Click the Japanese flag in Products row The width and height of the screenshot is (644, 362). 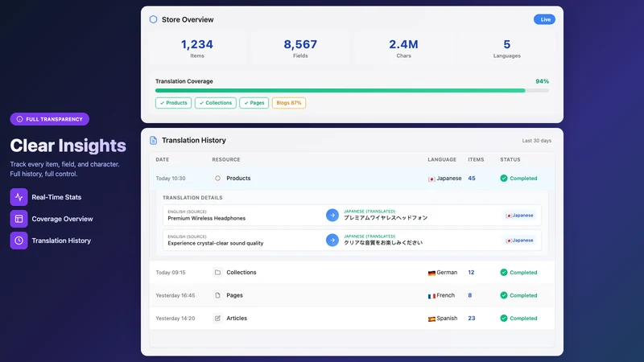[x=431, y=179]
